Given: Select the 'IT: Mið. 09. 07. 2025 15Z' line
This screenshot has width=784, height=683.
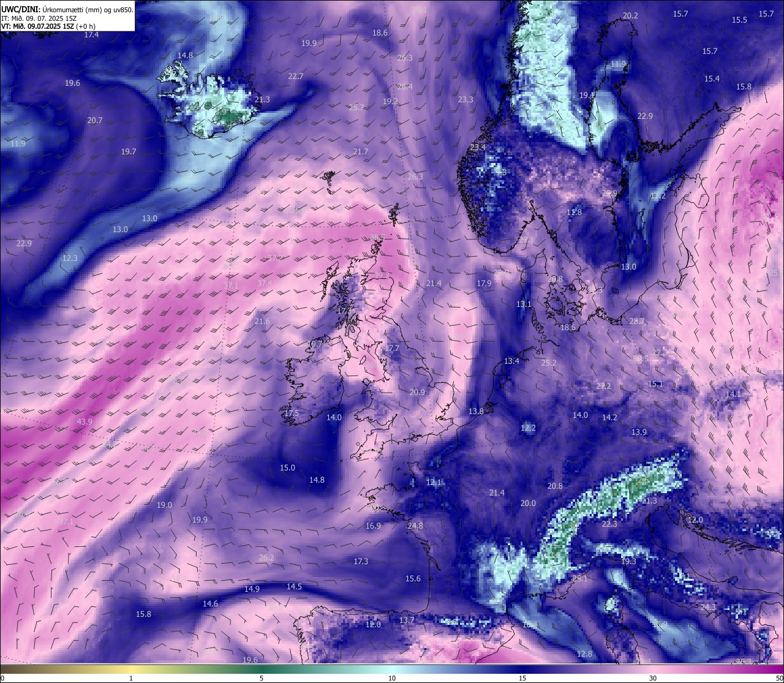Looking at the screenshot, I should click(39, 18).
